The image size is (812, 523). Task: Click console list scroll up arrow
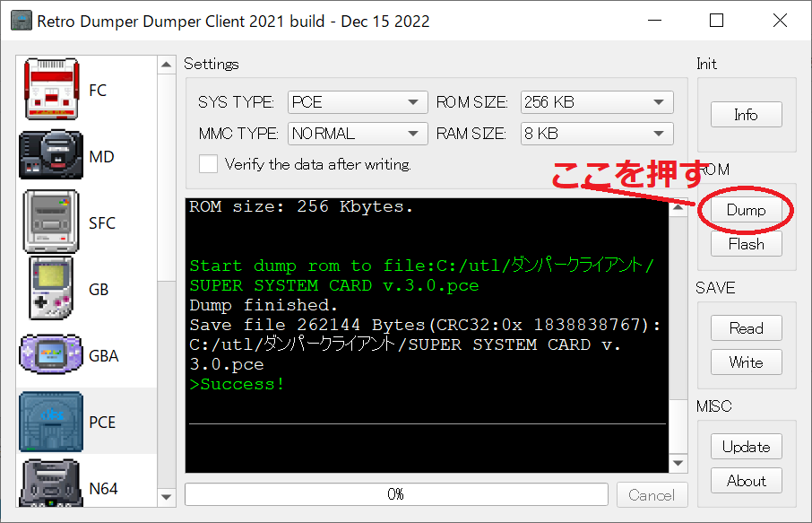[x=166, y=65]
